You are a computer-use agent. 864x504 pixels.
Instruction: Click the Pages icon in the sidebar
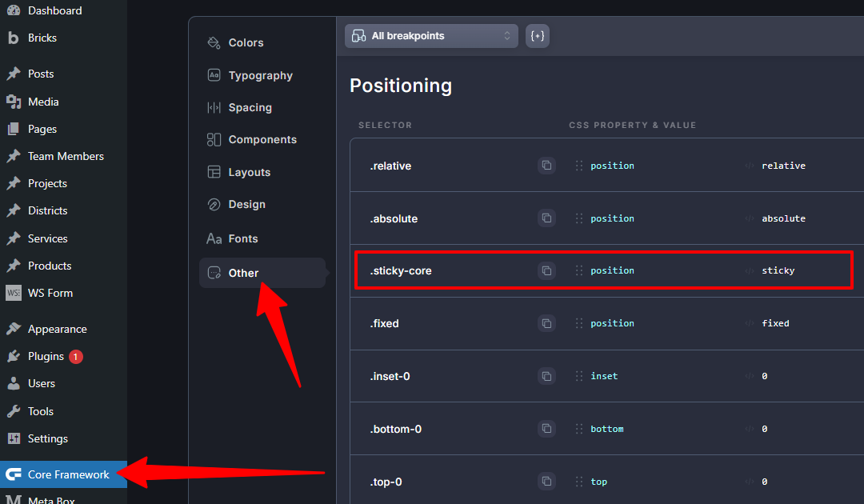tap(14, 129)
